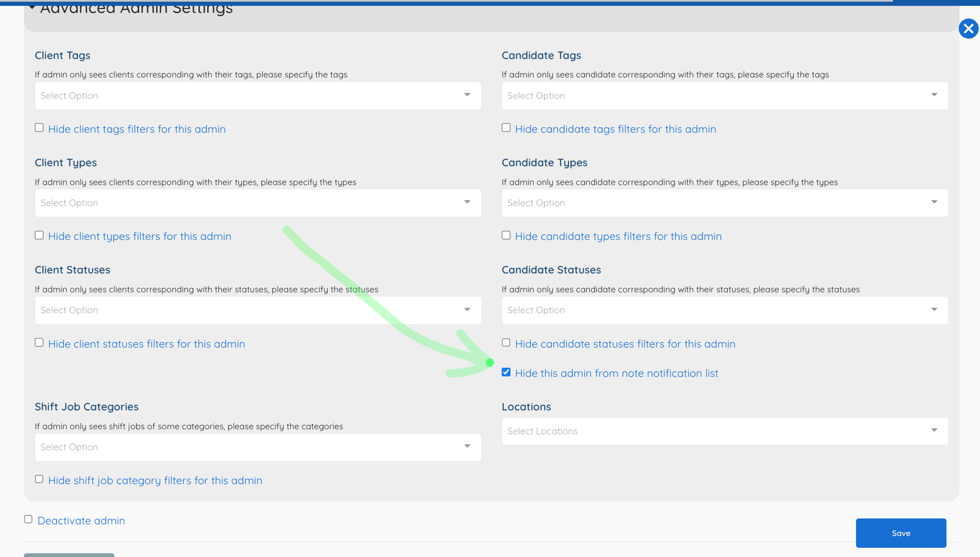Check the Deactivate admin checkbox
Image resolution: width=980 pixels, height=557 pixels.
click(28, 519)
